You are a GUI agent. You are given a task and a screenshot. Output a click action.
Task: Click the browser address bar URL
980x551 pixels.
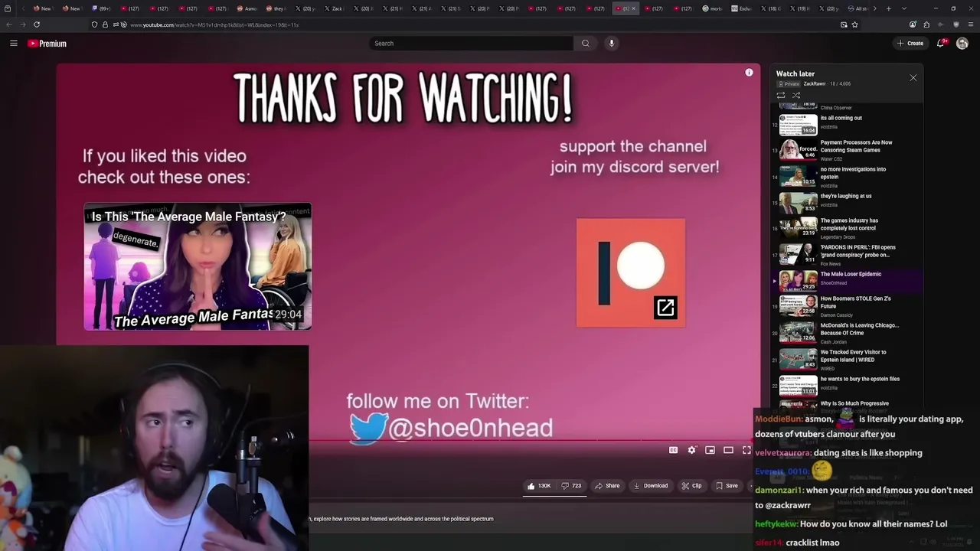pyautogui.click(x=214, y=24)
